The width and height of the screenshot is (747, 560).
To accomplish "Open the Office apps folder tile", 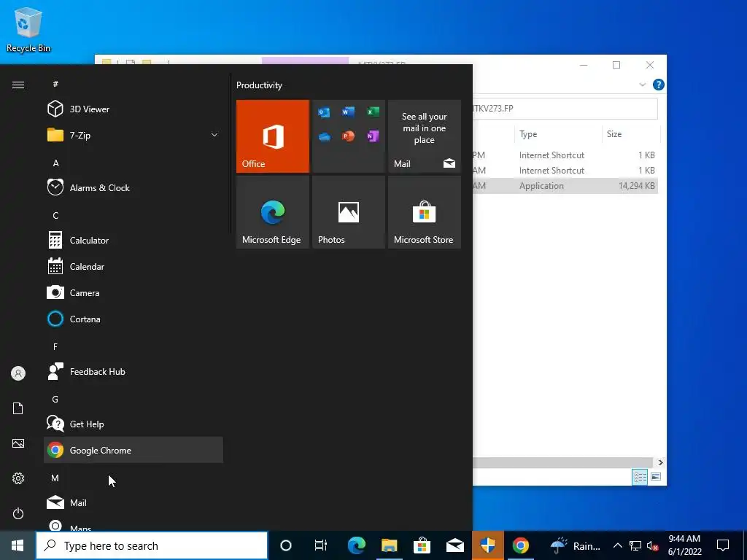I will (348, 136).
